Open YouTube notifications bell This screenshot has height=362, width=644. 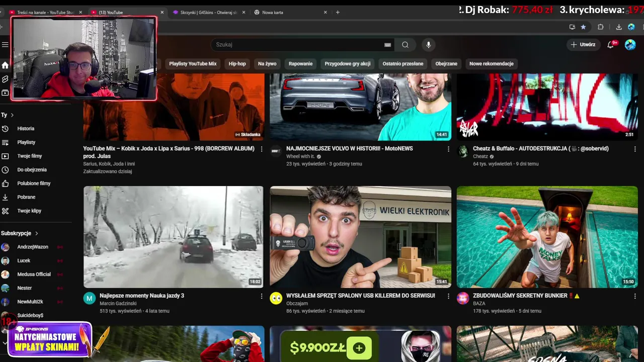coord(611,45)
